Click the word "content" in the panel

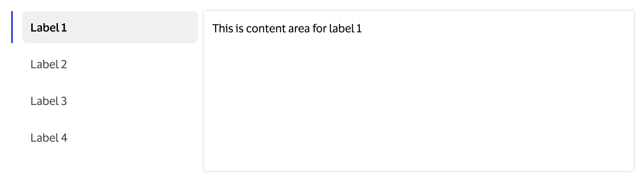click(x=266, y=29)
